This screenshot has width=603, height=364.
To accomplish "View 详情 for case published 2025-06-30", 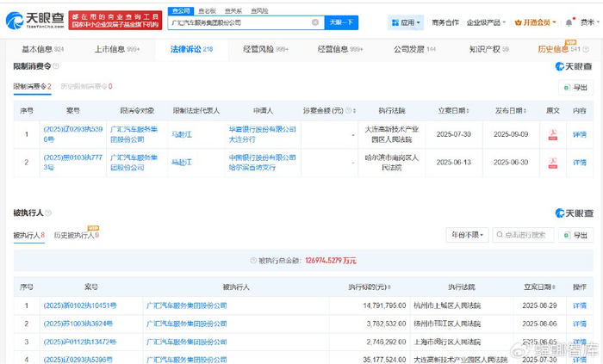I will point(580,163).
